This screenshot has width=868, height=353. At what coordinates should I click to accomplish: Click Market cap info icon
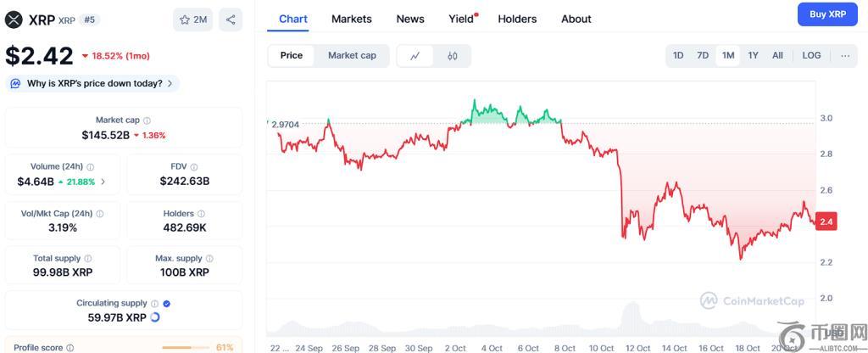(x=147, y=120)
